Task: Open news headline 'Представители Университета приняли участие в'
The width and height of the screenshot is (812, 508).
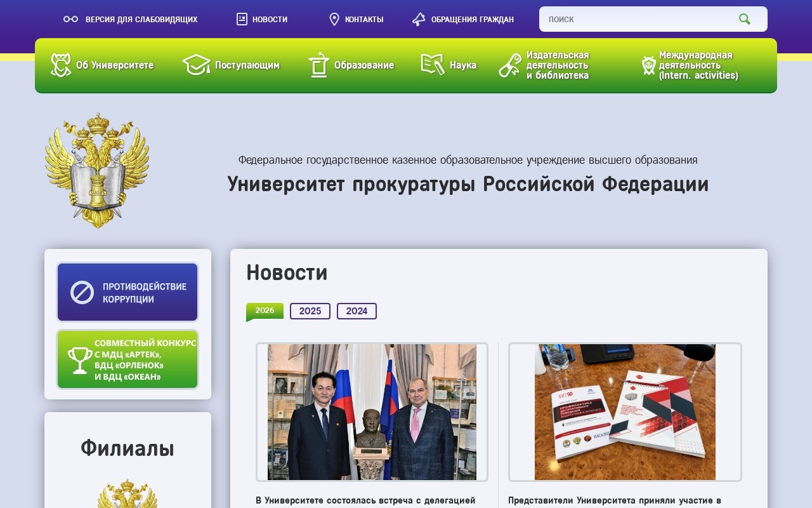Action: [615, 500]
